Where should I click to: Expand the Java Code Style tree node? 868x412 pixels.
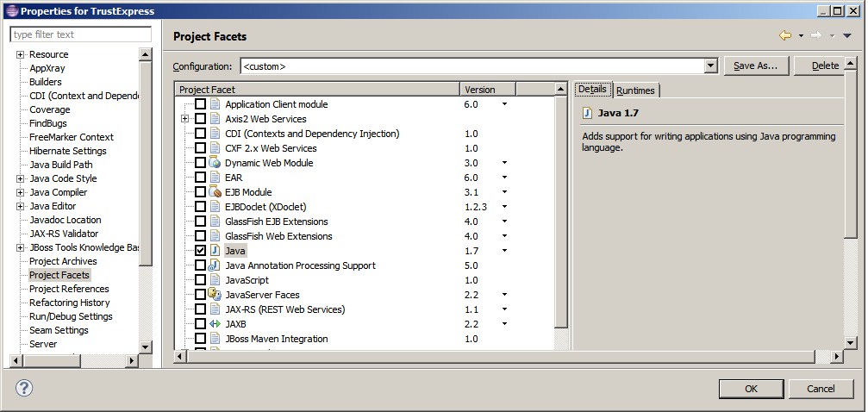(x=21, y=178)
